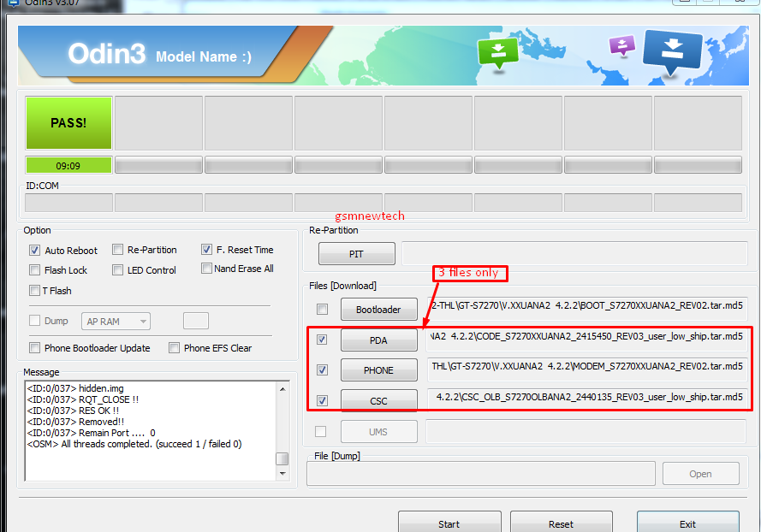Screen dimensions: 761x532
Task: Enable the Re-Partition checkbox
Action: click(x=117, y=250)
